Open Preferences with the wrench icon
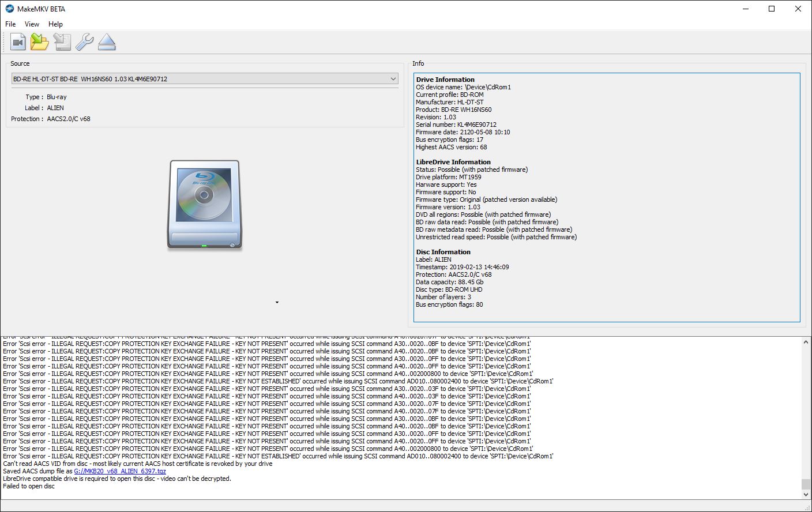This screenshot has width=812, height=512. click(x=85, y=42)
